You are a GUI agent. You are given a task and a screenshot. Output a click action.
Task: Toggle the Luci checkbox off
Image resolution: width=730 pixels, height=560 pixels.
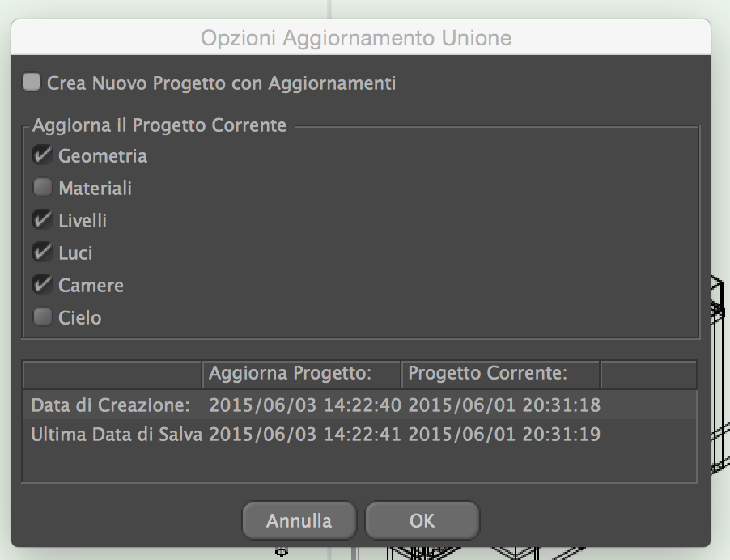pyautogui.click(x=42, y=253)
